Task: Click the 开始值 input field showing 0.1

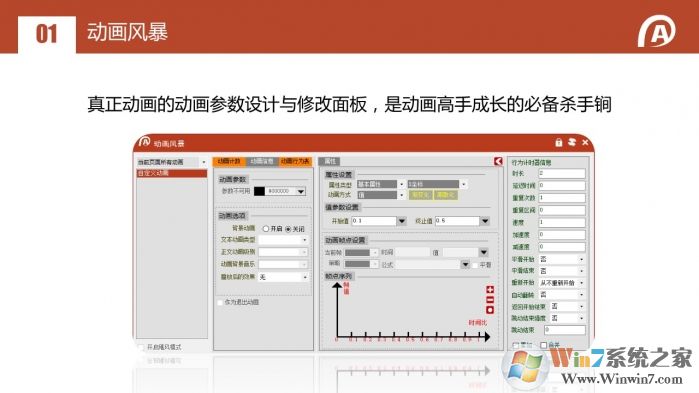Action: (374, 221)
